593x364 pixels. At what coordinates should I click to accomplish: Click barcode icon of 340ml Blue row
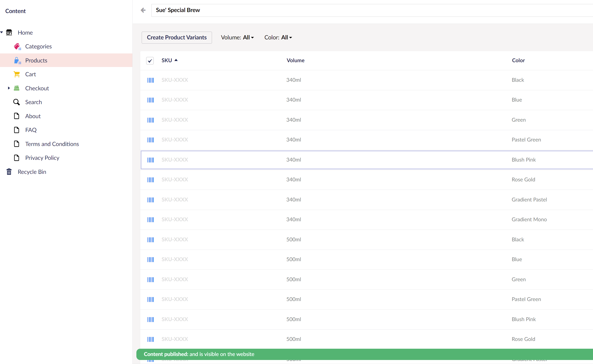150,100
